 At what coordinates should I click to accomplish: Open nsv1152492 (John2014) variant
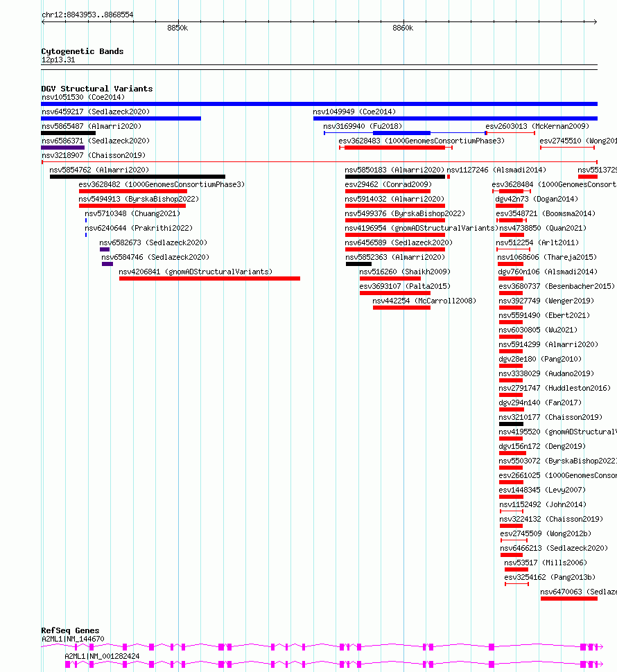coord(543,505)
